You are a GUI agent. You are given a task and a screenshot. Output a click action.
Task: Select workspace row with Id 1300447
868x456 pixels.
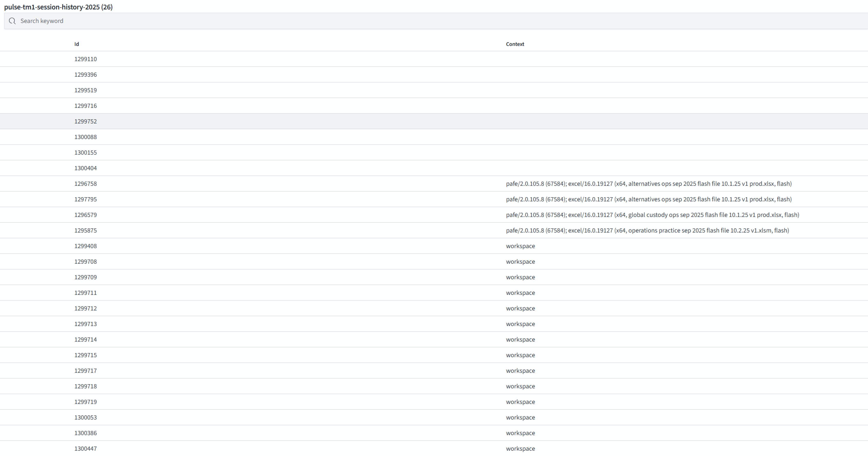86,449
